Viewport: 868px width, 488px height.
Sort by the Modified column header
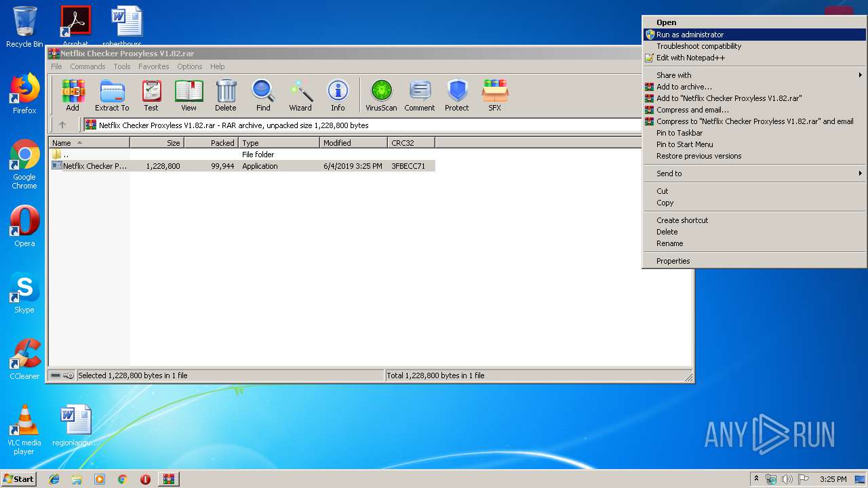pyautogui.click(x=353, y=142)
